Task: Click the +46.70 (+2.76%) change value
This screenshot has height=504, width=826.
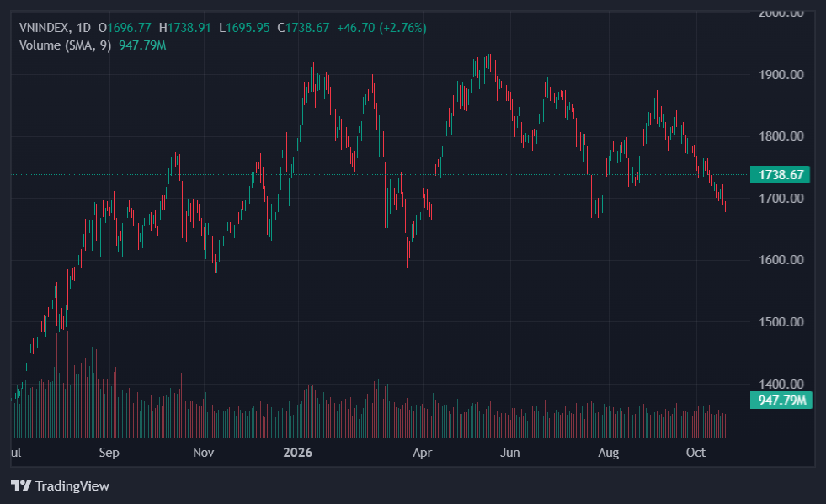Action: click(381, 28)
